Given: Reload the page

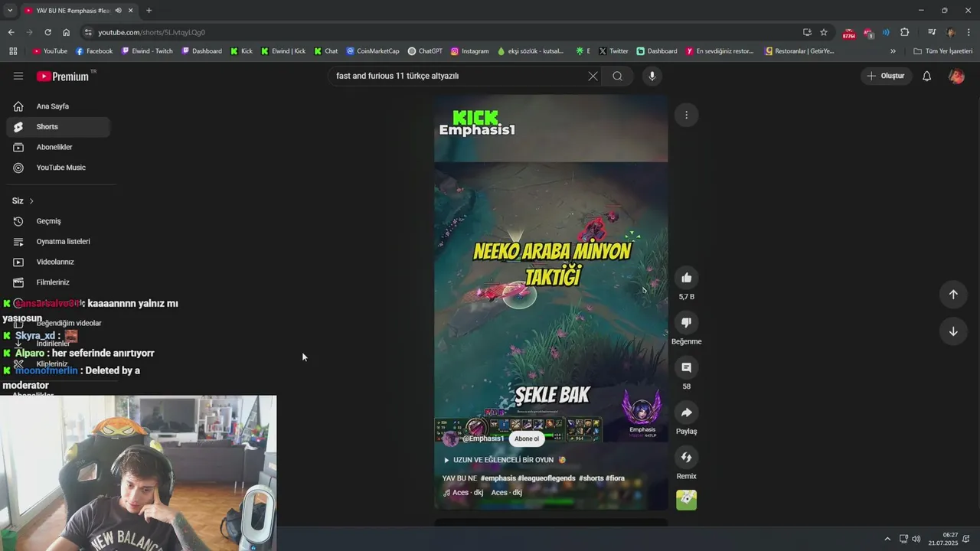Looking at the screenshot, I should coord(47,32).
